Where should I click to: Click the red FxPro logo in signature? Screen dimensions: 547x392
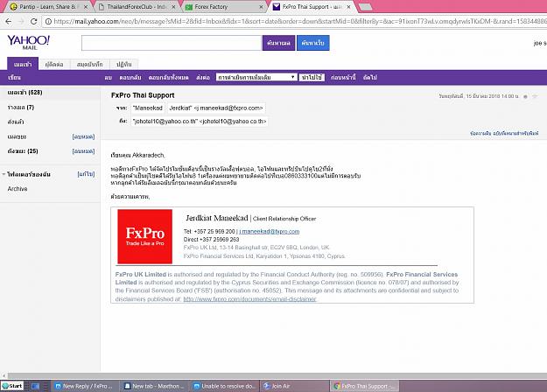click(x=144, y=236)
